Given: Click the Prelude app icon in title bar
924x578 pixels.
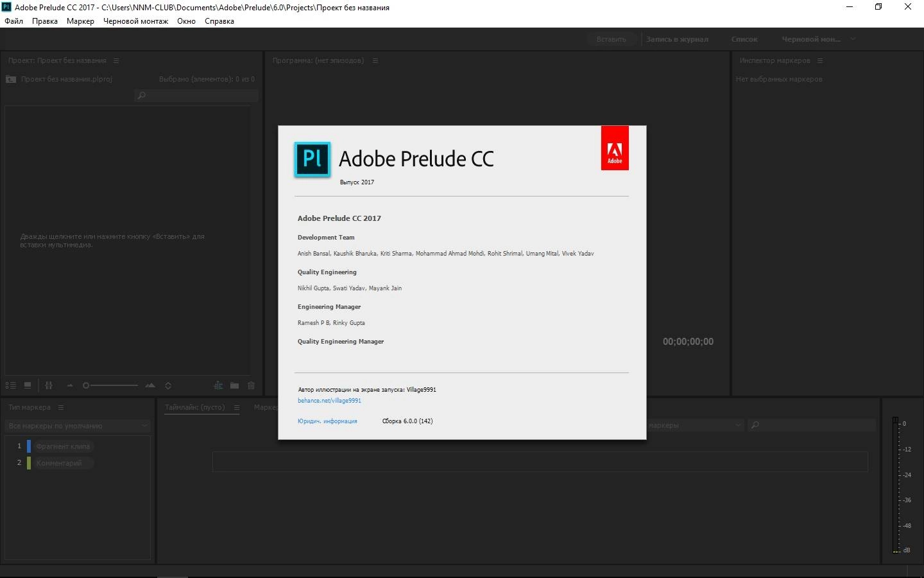Looking at the screenshot, I should point(6,7).
